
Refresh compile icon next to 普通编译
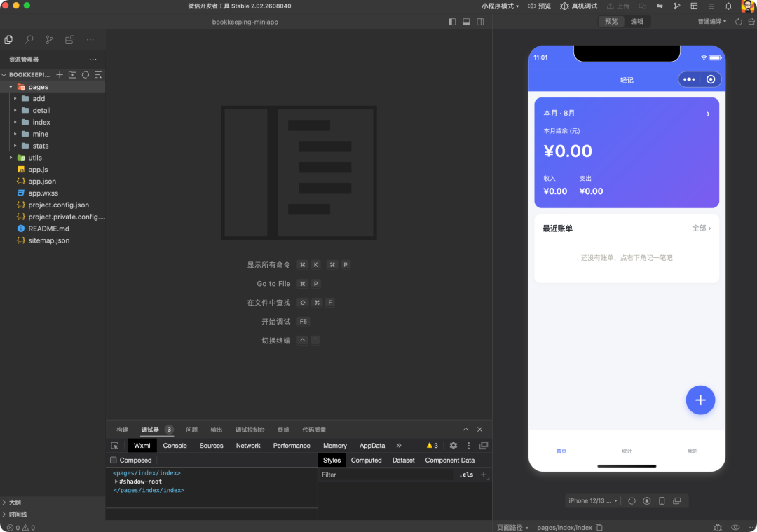pyautogui.click(x=739, y=22)
